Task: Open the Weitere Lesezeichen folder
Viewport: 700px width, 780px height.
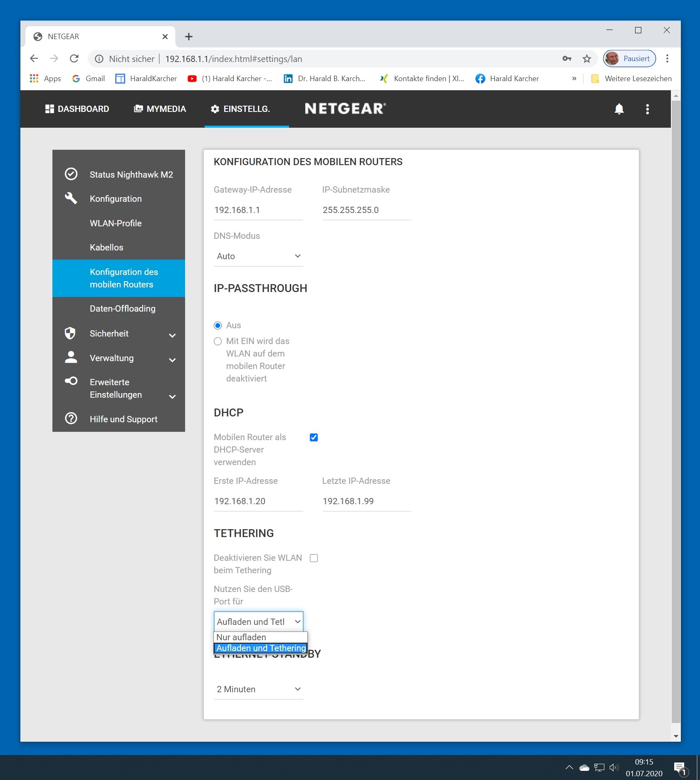Action: click(631, 79)
